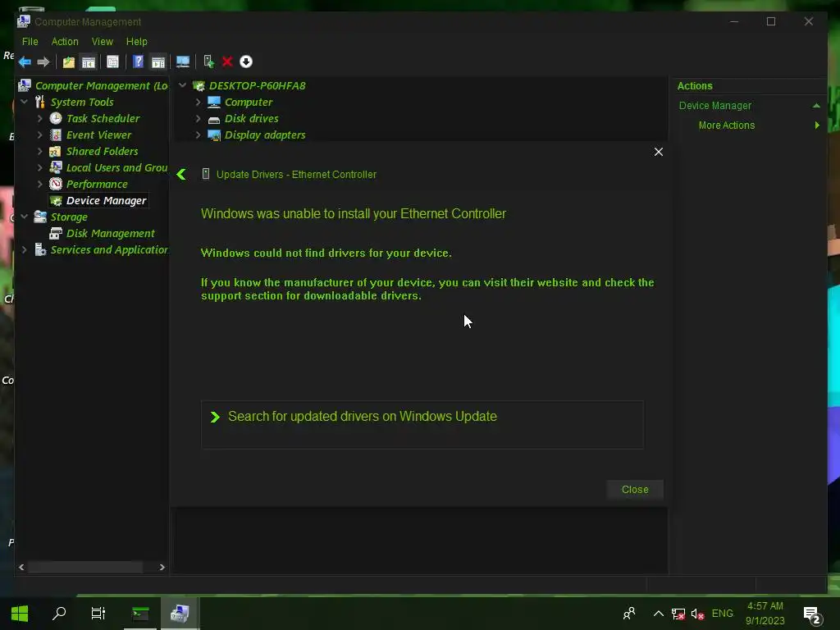
Task: Expand the Display adapters category
Action: coord(199,135)
